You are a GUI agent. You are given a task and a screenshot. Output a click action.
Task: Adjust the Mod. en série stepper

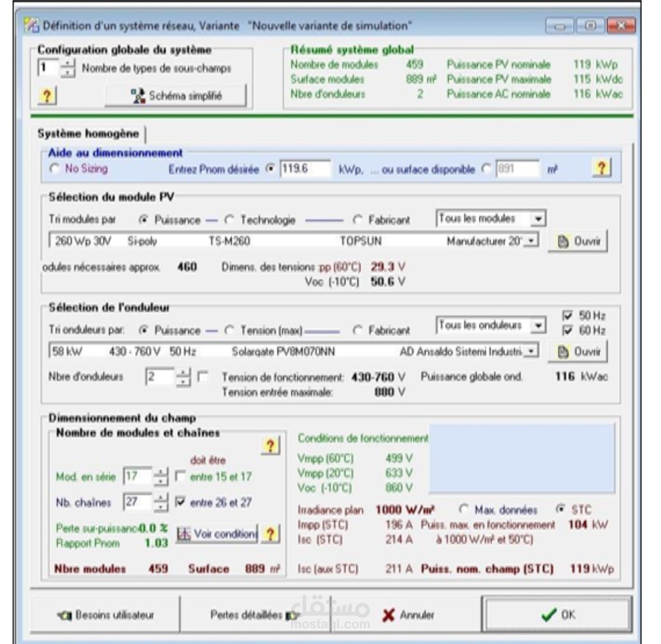click(160, 477)
